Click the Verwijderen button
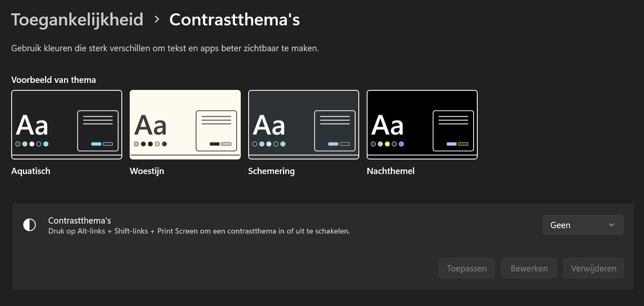The height and width of the screenshot is (306, 644). pos(593,268)
